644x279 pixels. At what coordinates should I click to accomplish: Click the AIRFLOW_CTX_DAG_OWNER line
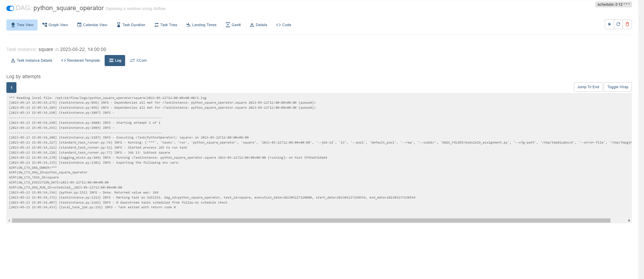point(33,168)
